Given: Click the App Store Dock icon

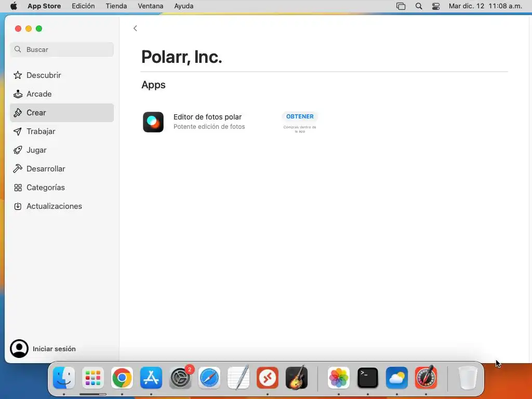Looking at the screenshot, I should (151, 377).
